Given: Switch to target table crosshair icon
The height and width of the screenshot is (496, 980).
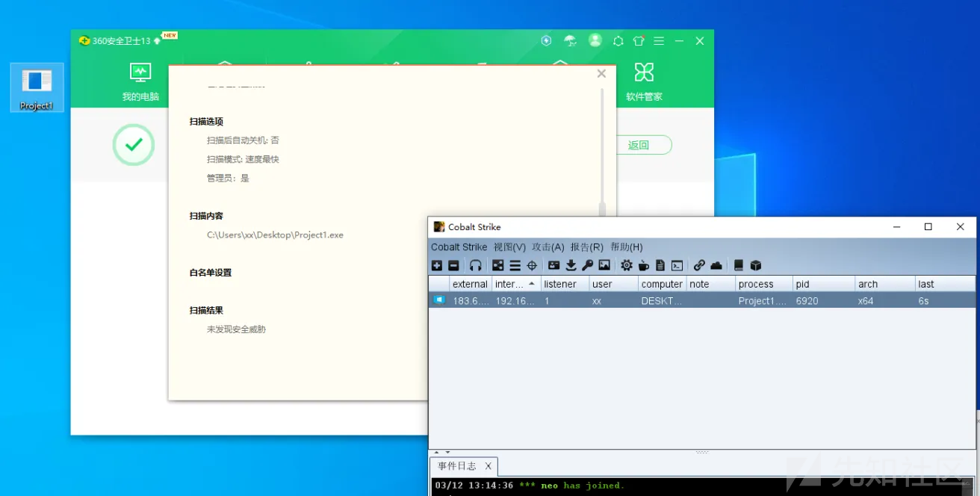Looking at the screenshot, I should point(532,265).
